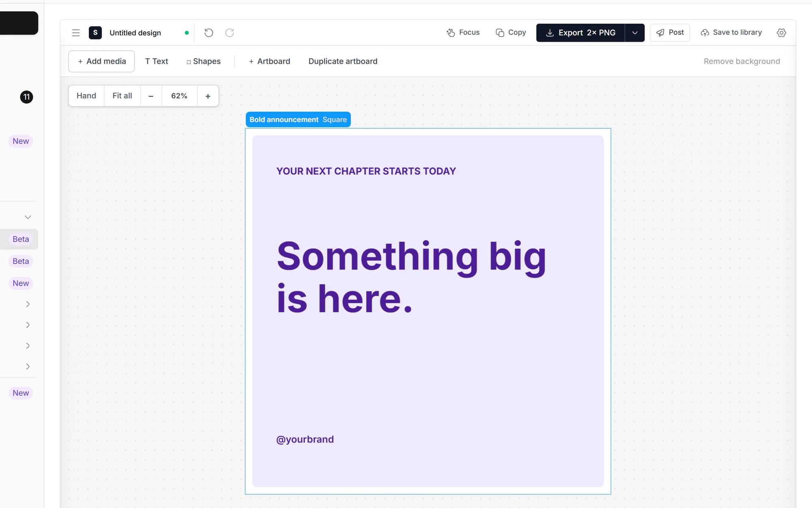This screenshot has height=508, width=812.
Task: Zoom in with the plus button
Action: (208, 96)
